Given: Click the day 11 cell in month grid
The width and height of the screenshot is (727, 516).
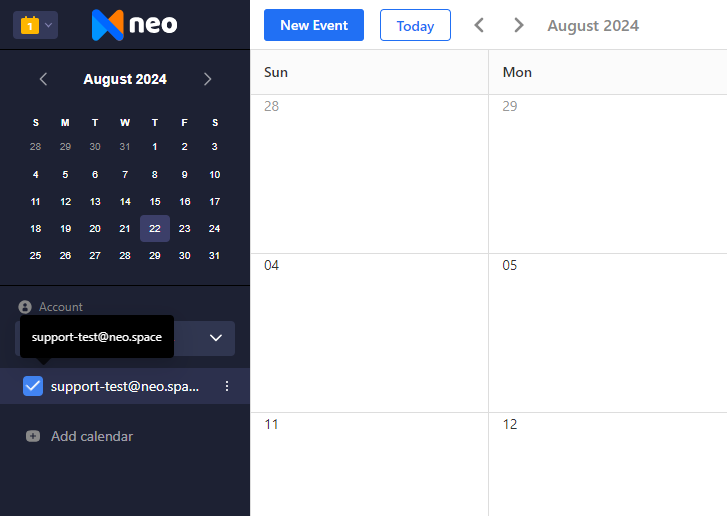Looking at the screenshot, I should click(x=370, y=465).
